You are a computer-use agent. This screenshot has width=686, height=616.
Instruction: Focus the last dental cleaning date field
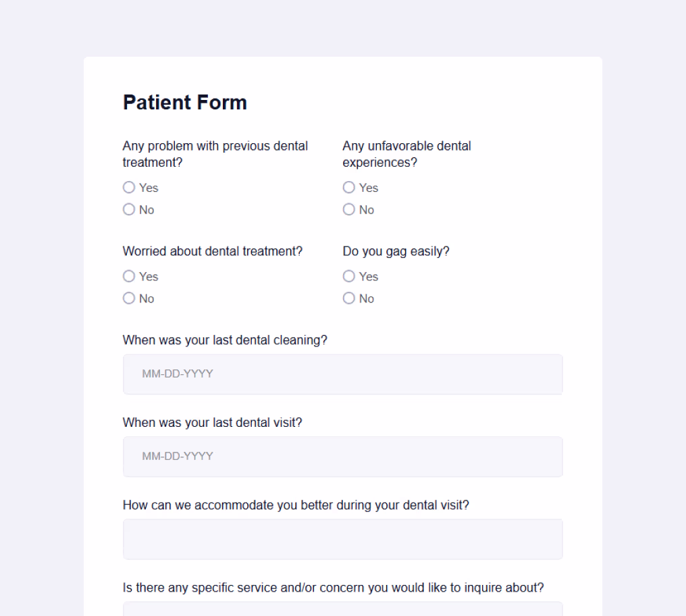[342, 374]
